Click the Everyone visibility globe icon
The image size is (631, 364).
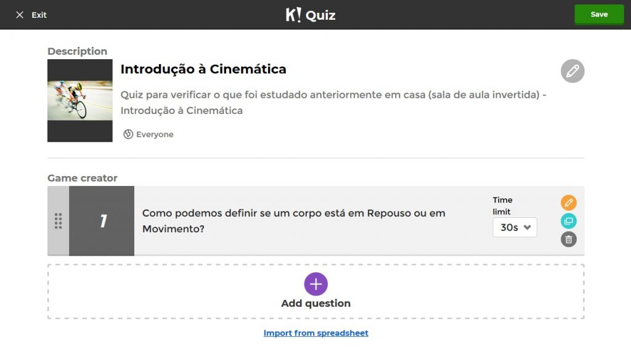[x=128, y=134]
